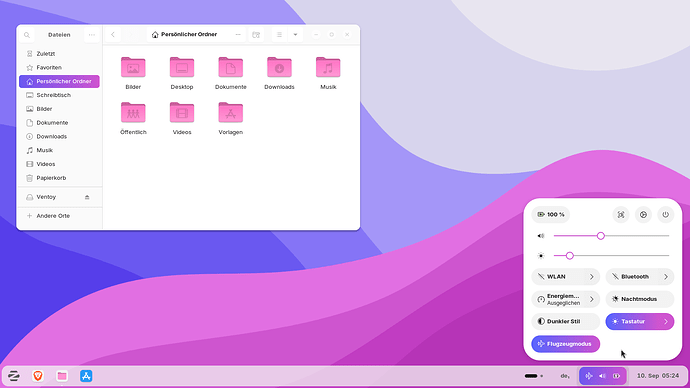The width and height of the screenshot is (690, 388).
Task: Open Andere Orte in the sidebar
Action: [x=59, y=216]
